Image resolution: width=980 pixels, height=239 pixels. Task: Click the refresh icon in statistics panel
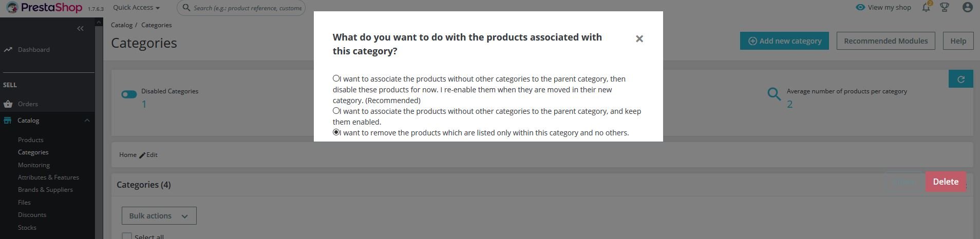[960, 79]
